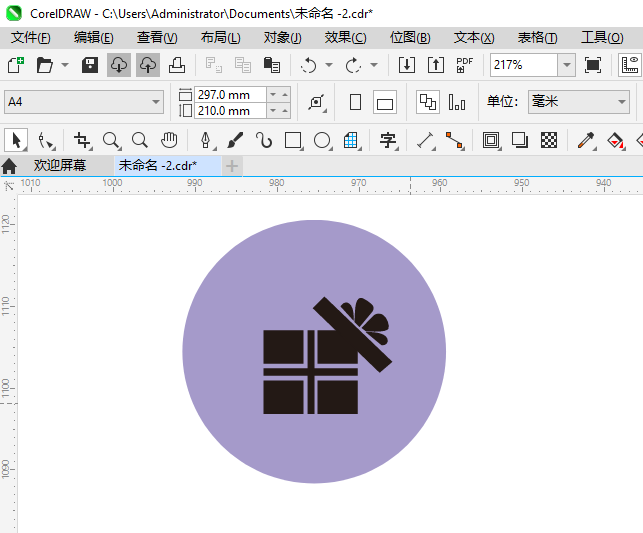Select the Pan hand tool
This screenshot has height=533, width=643.
tap(169, 141)
